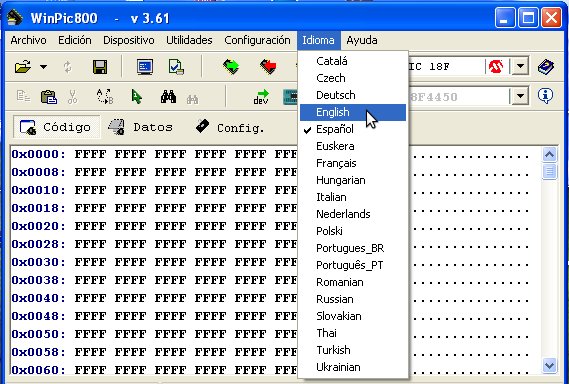Click the document checkmark verify icon

pos(176,67)
